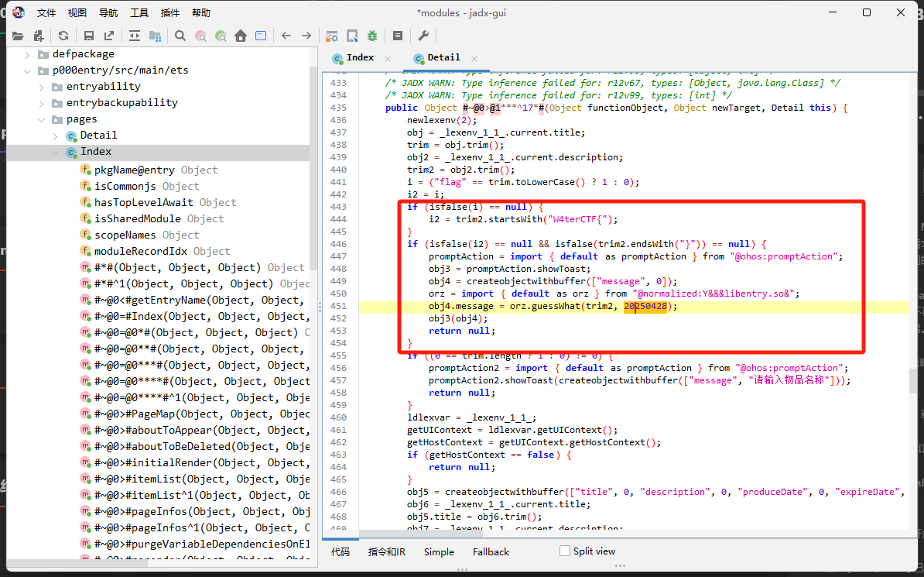Enable the Split view checkbox
Image resolution: width=924 pixels, height=577 pixels.
[565, 551]
